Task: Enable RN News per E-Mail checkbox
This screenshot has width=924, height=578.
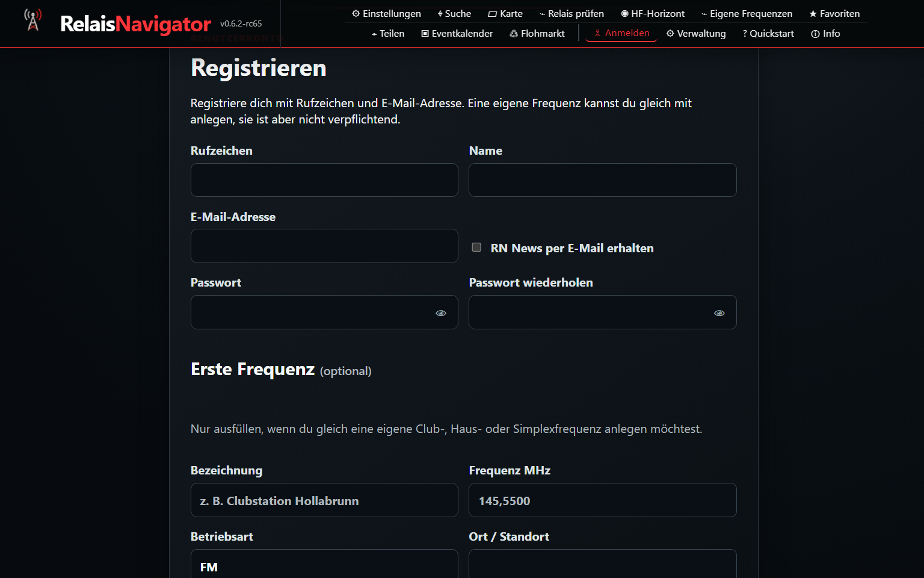Action: point(476,247)
